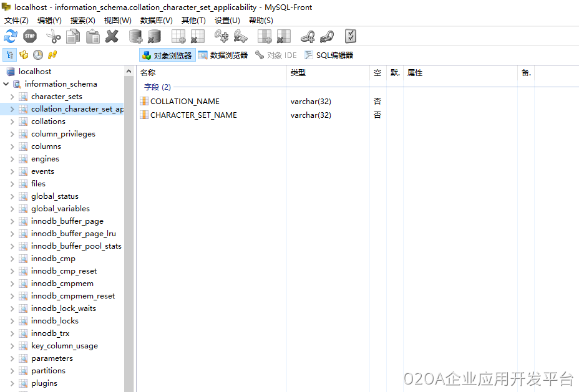Screen dimensions: 579x392
Task: Switch to the 数据浏览器 tab
Action: (223, 55)
